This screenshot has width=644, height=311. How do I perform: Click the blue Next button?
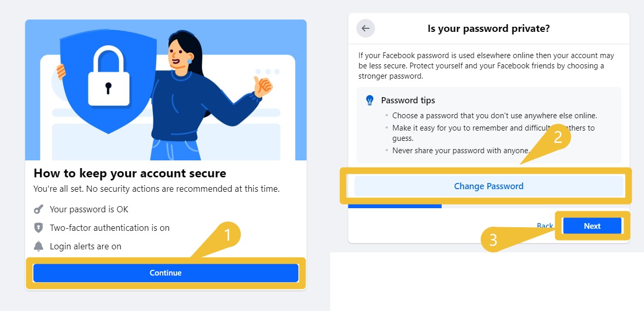coord(592,226)
